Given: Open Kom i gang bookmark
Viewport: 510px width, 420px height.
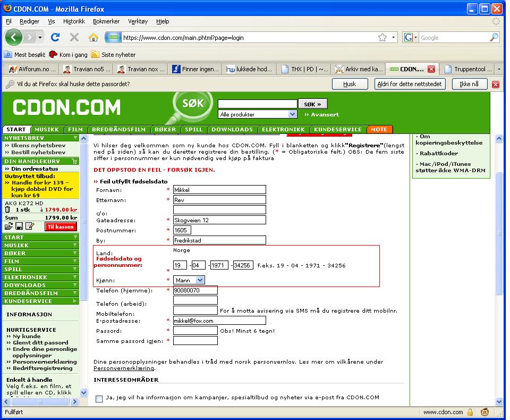Looking at the screenshot, I should 69,55.
